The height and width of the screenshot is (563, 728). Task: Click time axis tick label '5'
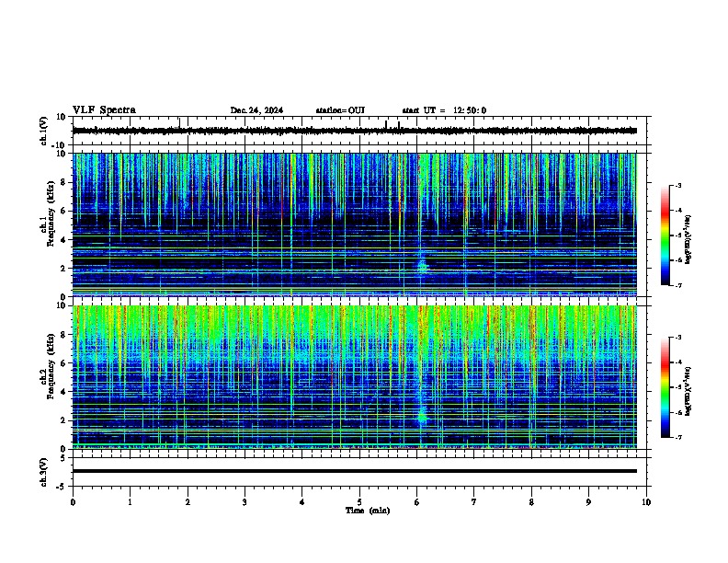coord(359,502)
